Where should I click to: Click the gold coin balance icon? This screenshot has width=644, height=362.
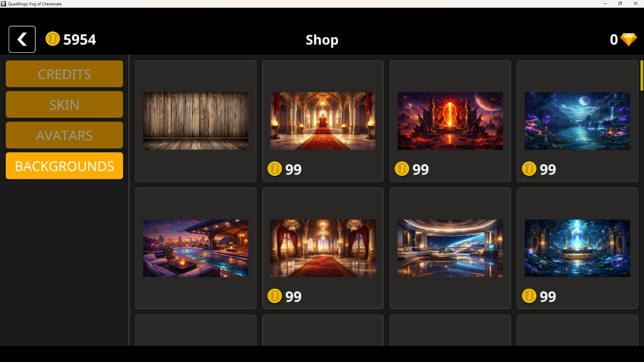(x=53, y=39)
